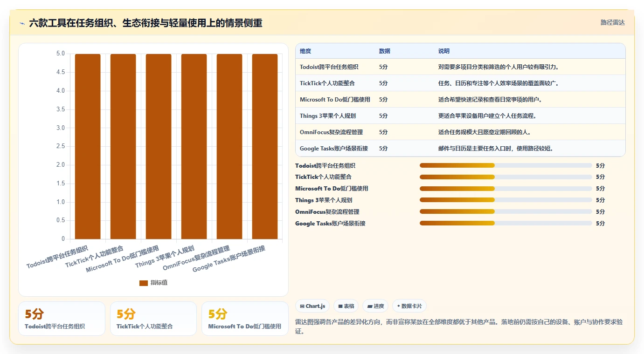Click the Todoist bar in the chart
Screen dimensions: 644x354
pyautogui.click(x=88, y=147)
